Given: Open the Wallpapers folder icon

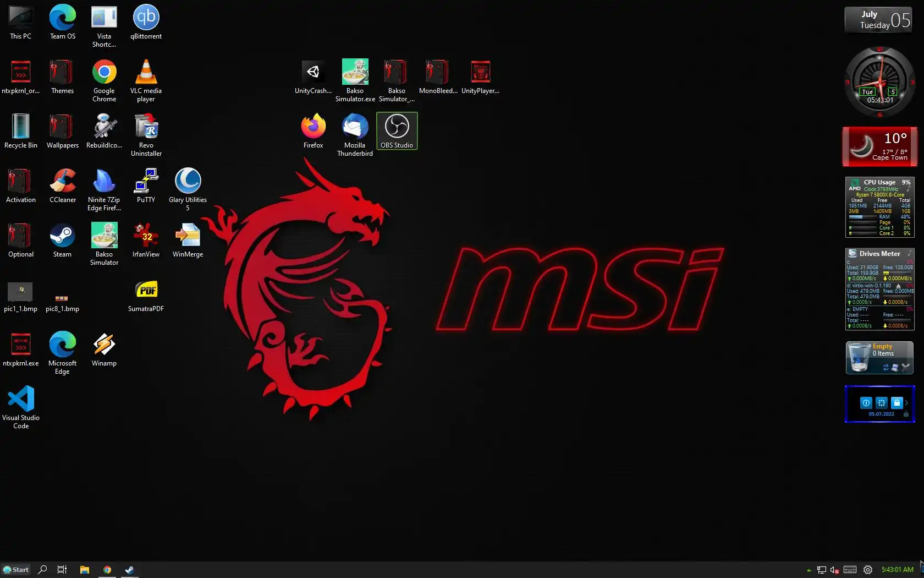Looking at the screenshot, I should [62, 132].
